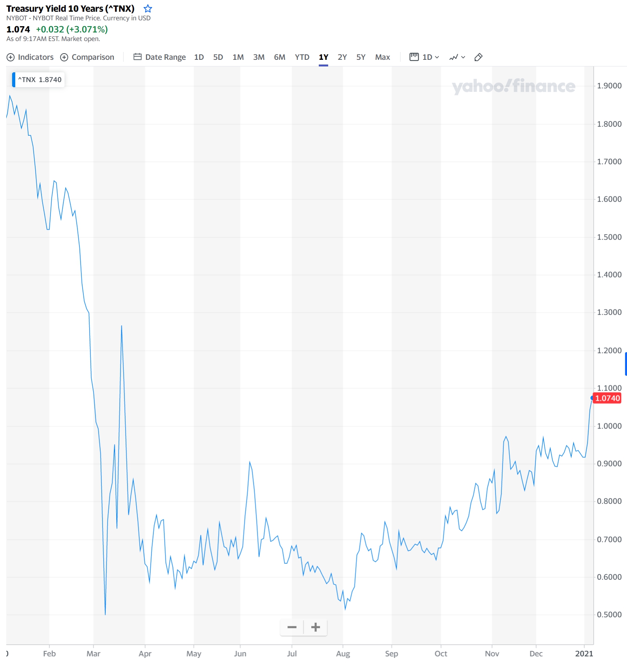Image resolution: width=627 pixels, height=672 pixels.
Task: Select the YTD range
Action: tap(302, 57)
